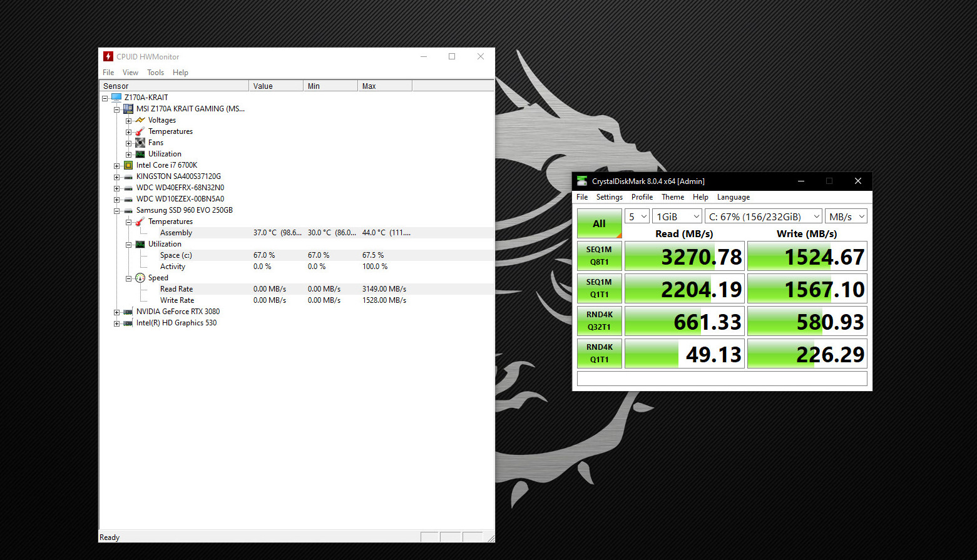Click the MSI Z170A KRAIT GAMING motherboard icon
This screenshot has width=977, height=560.
[x=128, y=108]
